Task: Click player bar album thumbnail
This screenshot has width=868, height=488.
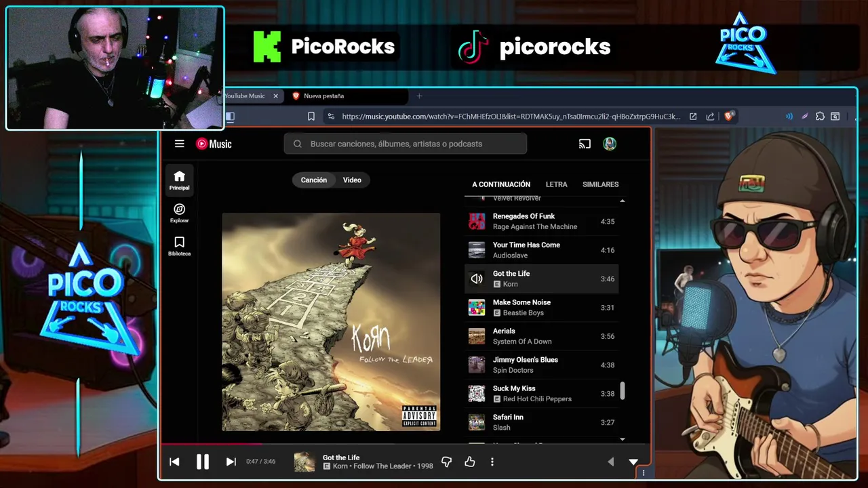Action: 304,462
